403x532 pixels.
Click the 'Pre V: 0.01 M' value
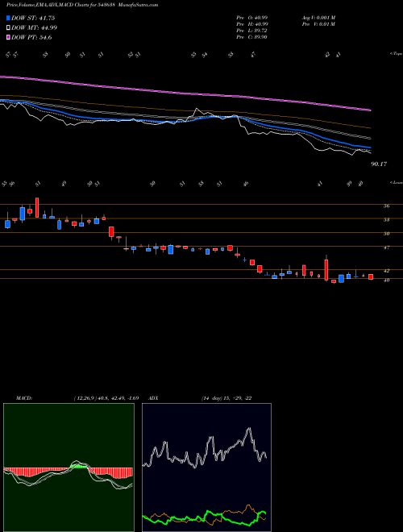pyautogui.click(x=318, y=24)
